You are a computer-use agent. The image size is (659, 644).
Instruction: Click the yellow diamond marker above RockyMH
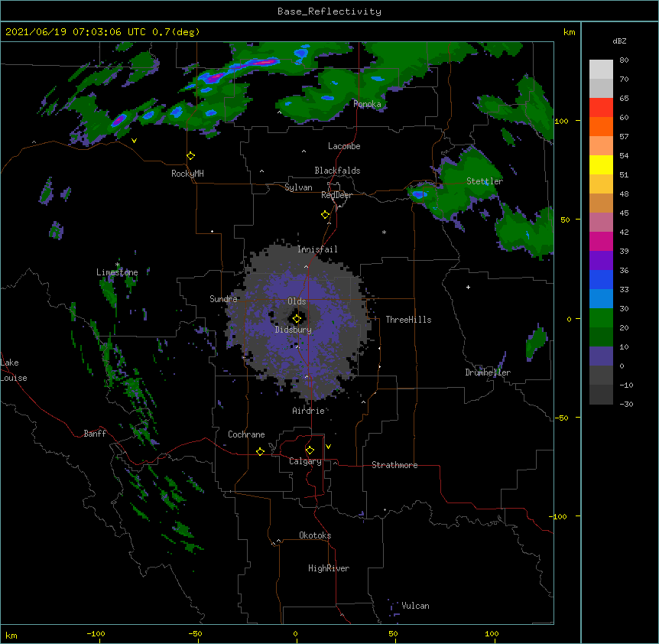pyautogui.click(x=191, y=156)
